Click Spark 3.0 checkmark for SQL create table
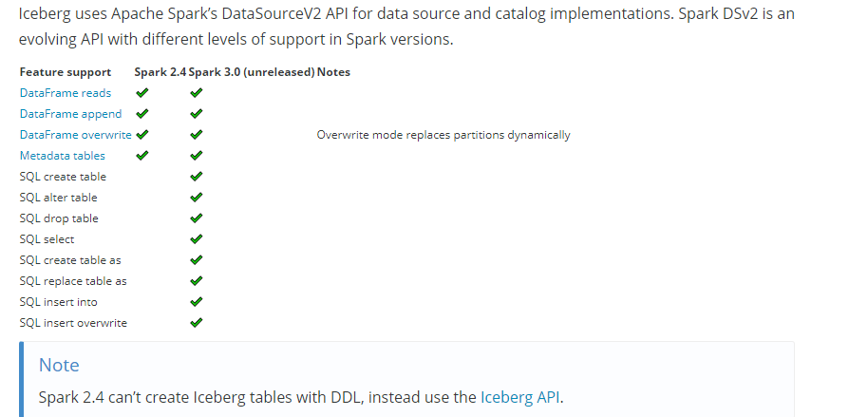The height and width of the screenshot is (417, 868). (x=196, y=177)
